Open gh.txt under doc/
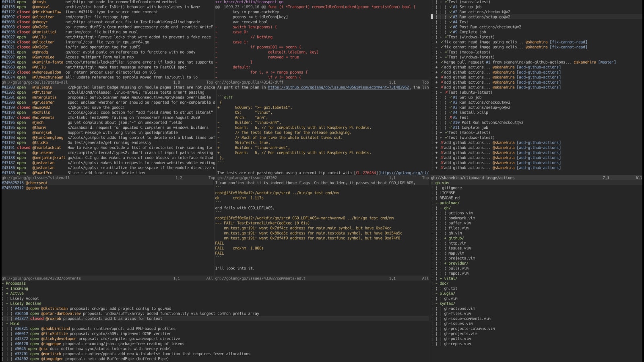Viewport: 644px width, 362px height. [x=450, y=288]
